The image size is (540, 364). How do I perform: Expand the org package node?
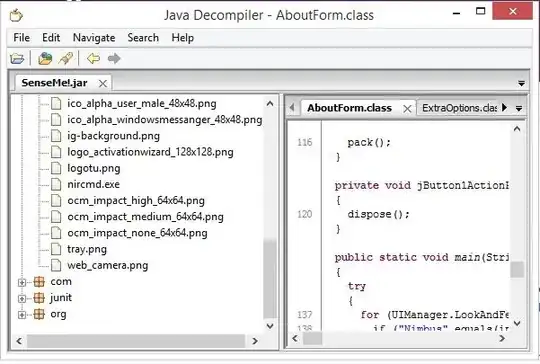click(x=22, y=314)
